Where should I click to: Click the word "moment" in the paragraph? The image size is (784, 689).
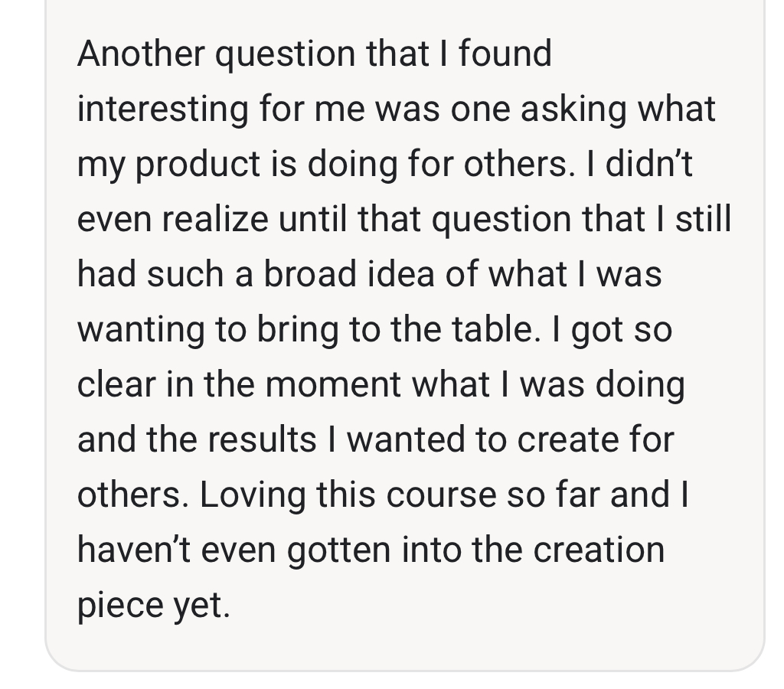(333, 384)
